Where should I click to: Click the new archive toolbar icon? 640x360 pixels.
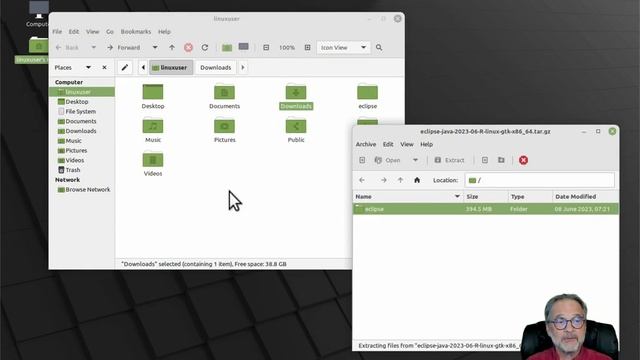click(362, 160)
